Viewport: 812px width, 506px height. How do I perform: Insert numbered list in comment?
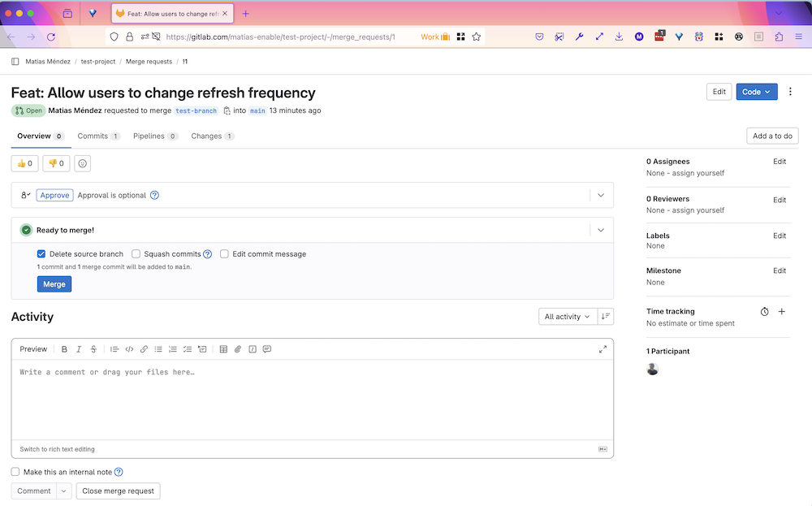(173, 349)
